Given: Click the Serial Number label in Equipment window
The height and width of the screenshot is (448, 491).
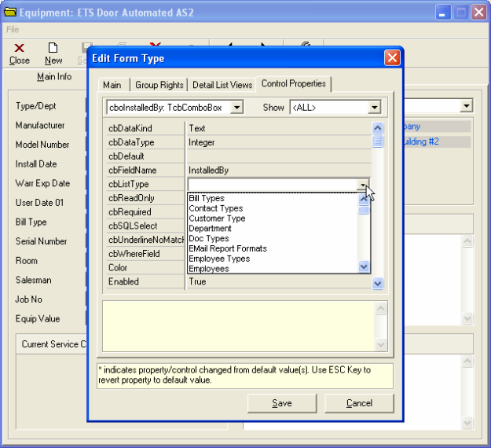Looking at the screenshot, I should pyautogui.click(x=42, y=241).
